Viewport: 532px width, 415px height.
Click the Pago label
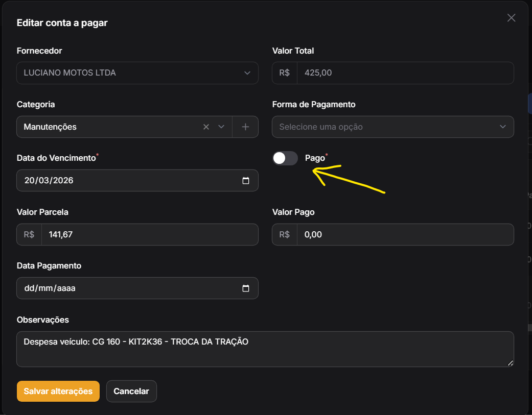pyautogui.click(x=315, y=158)
